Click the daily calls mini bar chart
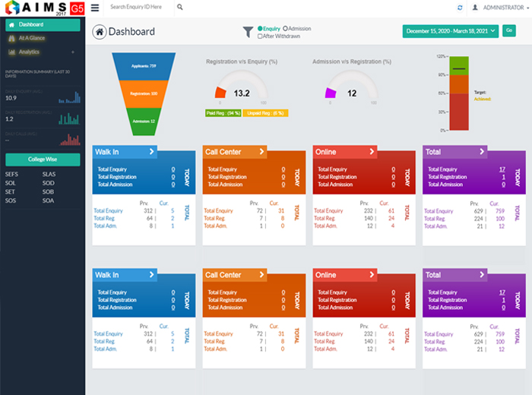The image size is (532, 395). click(70, 140)
